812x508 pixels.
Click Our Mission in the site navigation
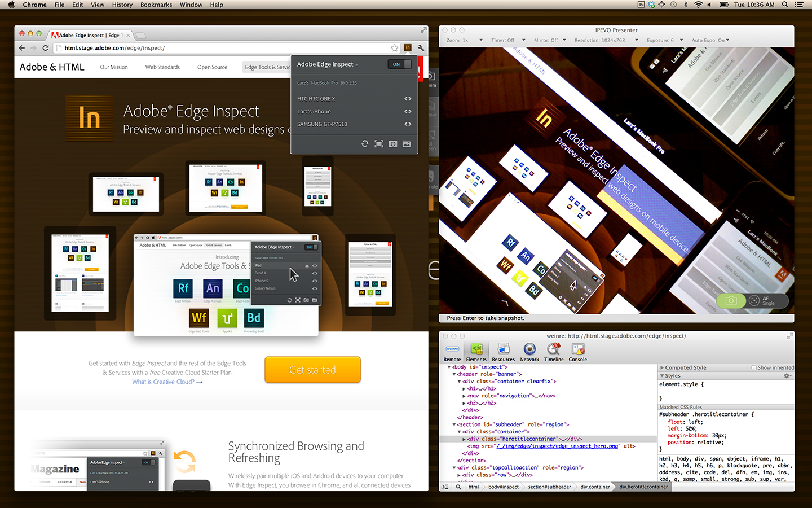114,67
